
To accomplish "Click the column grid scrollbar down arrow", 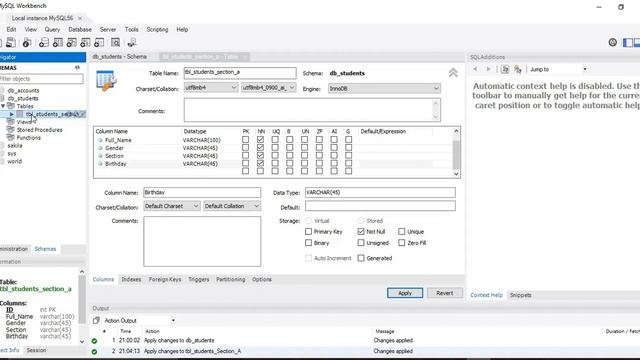I will [x=456, y=173].
